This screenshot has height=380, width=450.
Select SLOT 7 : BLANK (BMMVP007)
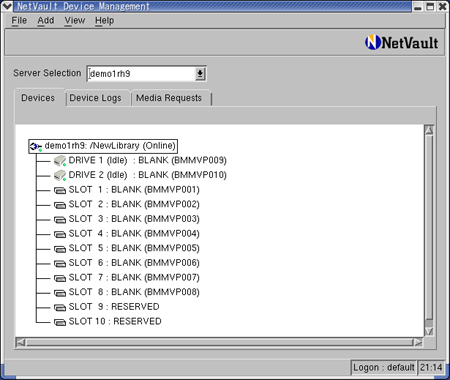127,278
